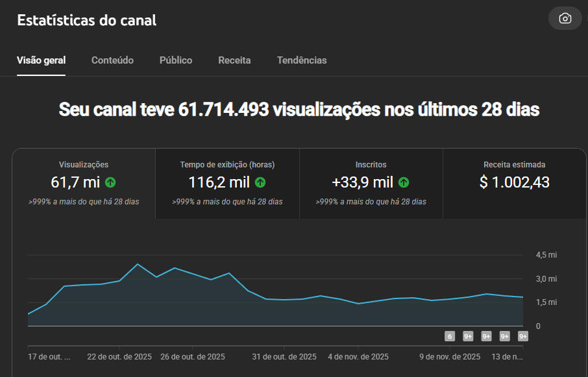
Task: Click green up arrow beside +33,9 mil
Action: [404, 182]
